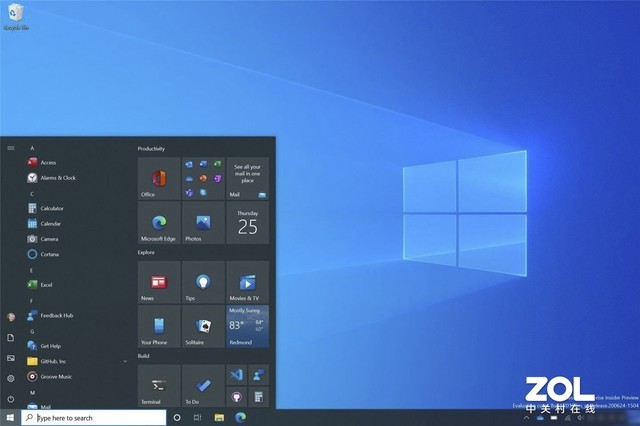Open Settings gear in Start sidebar
The width and height of the screenshot is (640, 426).
11,378
